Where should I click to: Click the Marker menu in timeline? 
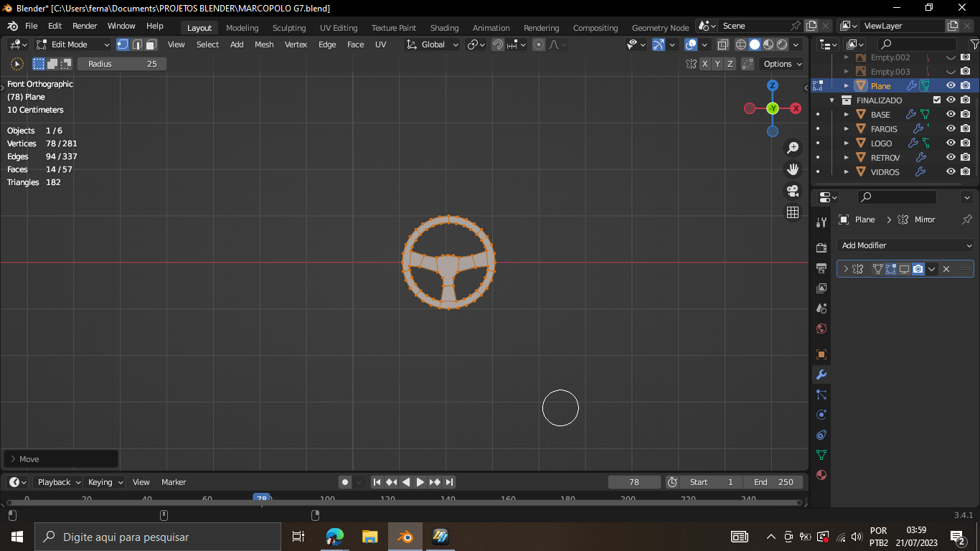click(x=174, y=482)
